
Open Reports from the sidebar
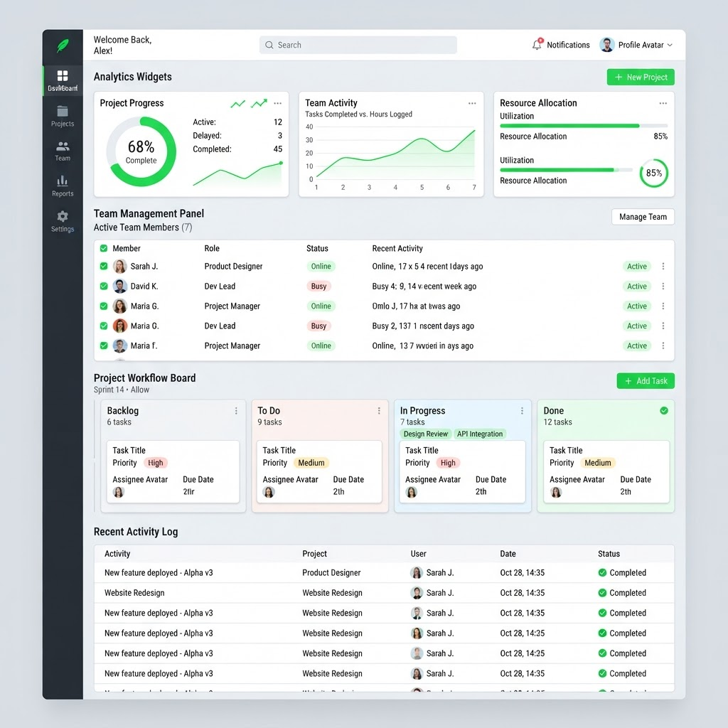coord(63,186)
